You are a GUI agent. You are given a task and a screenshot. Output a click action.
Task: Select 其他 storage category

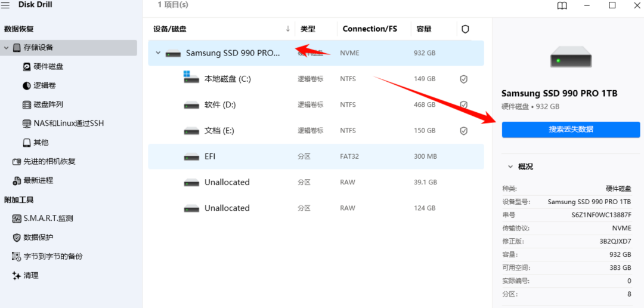(41, 143)
